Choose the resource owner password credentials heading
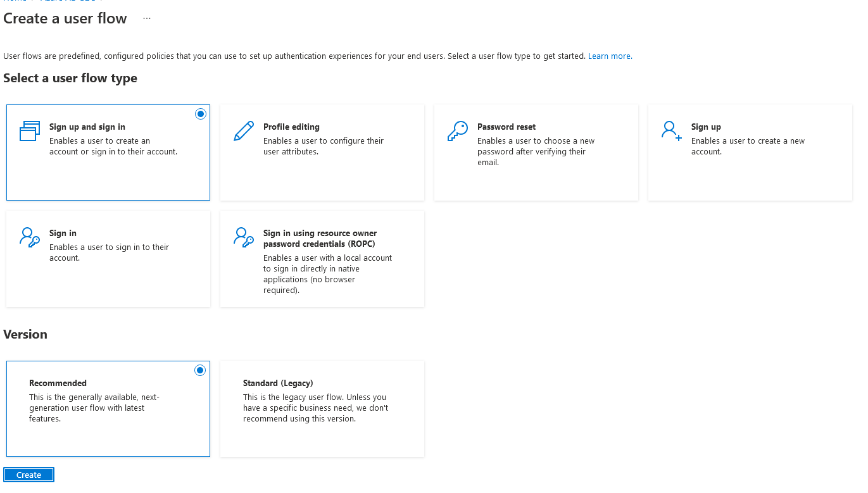The height and width of the screenshot is (493, 868). (x=320, y=239)
